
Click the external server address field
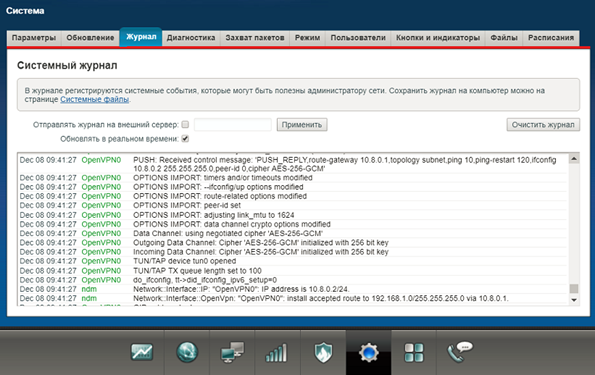(x=233, y=124)
